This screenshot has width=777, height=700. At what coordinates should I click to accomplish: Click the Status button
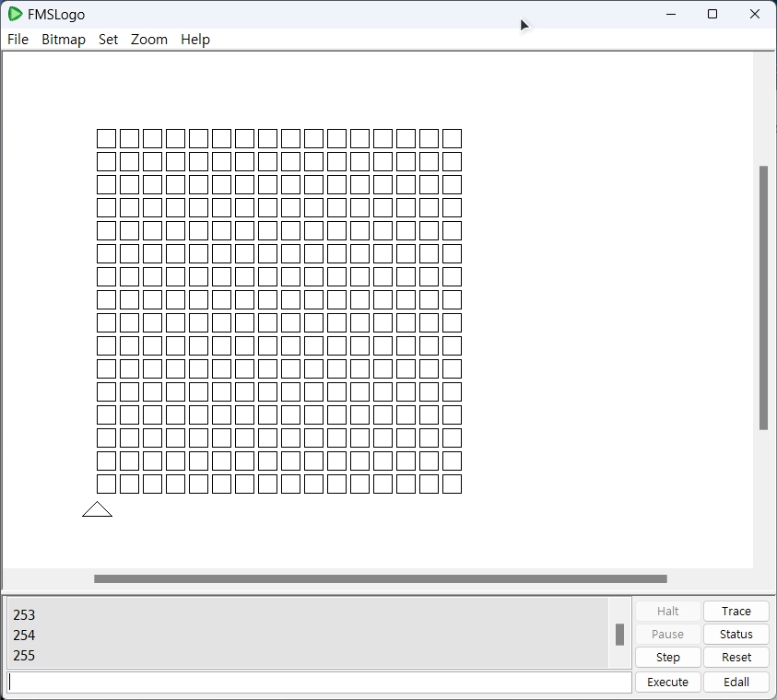click(x=736, y=635)
